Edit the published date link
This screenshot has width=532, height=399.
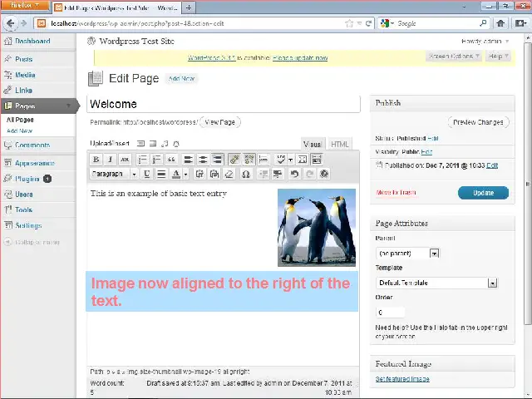492,165
